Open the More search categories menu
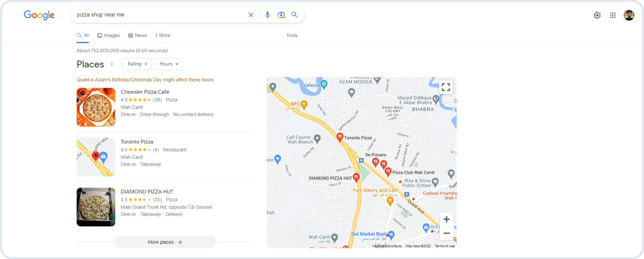Screen dimensions: 644x259 coord(163,36)
